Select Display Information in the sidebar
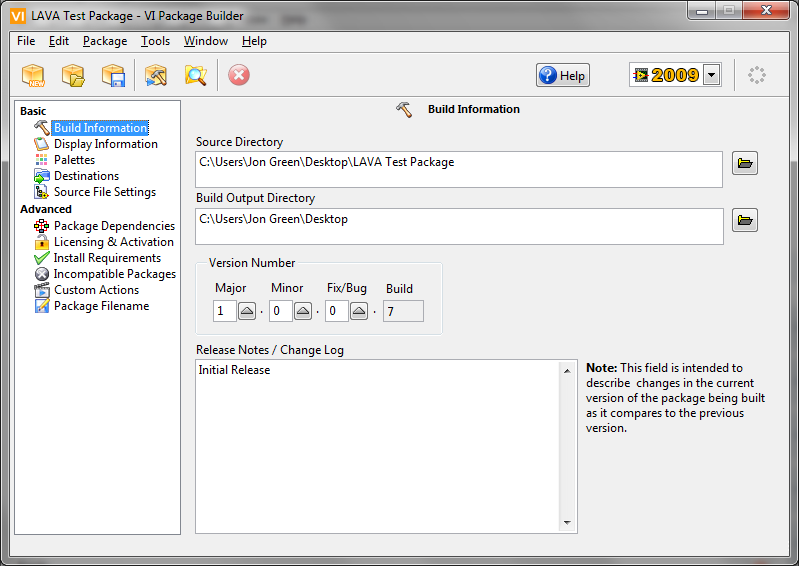Image resolution: width=799 pixels, height=566 pixels. click(x=105, y=144)
